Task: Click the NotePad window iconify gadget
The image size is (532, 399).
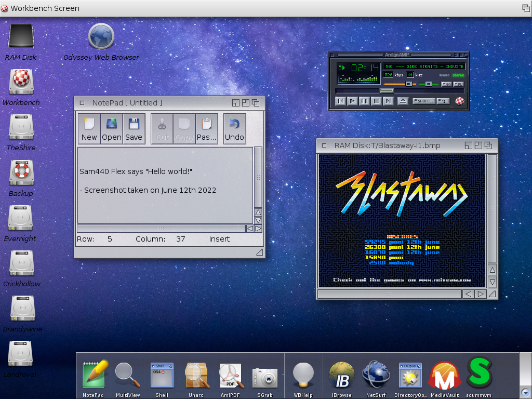Action: click(236, 103)
